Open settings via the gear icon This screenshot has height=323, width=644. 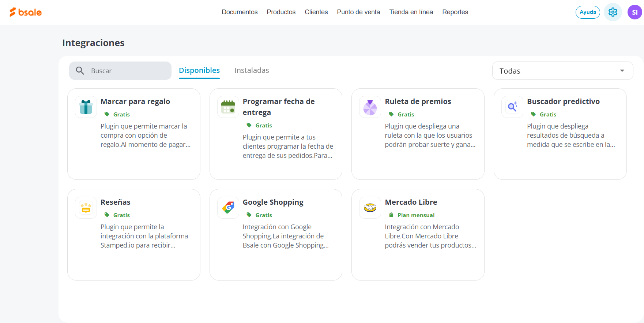tap(613, 12)
